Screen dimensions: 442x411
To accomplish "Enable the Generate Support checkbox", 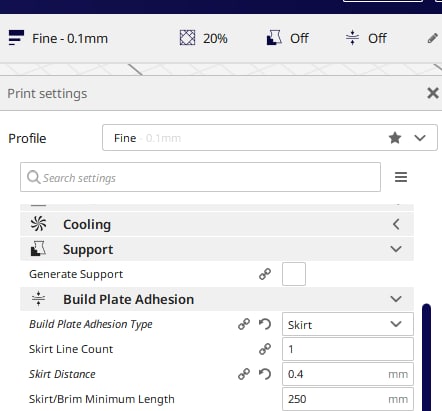I will click(x=294, y=274).
